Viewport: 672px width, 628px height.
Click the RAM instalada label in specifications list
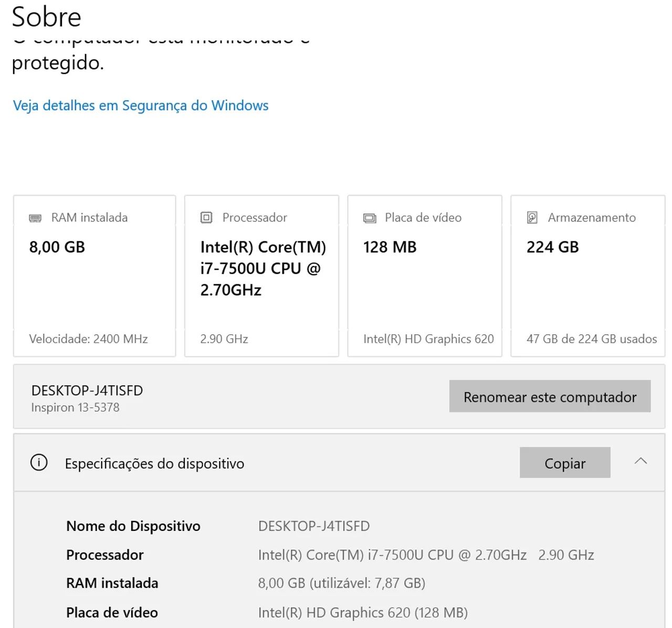click(112, 583)
